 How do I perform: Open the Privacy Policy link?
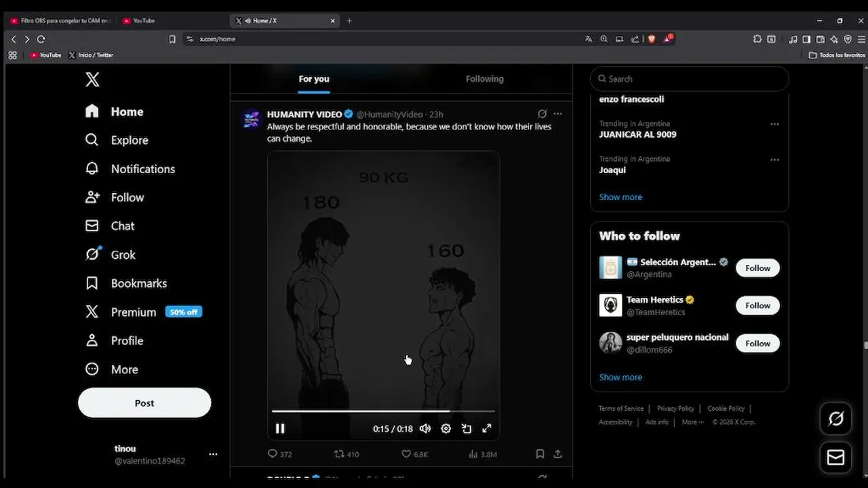click(675, 409)
